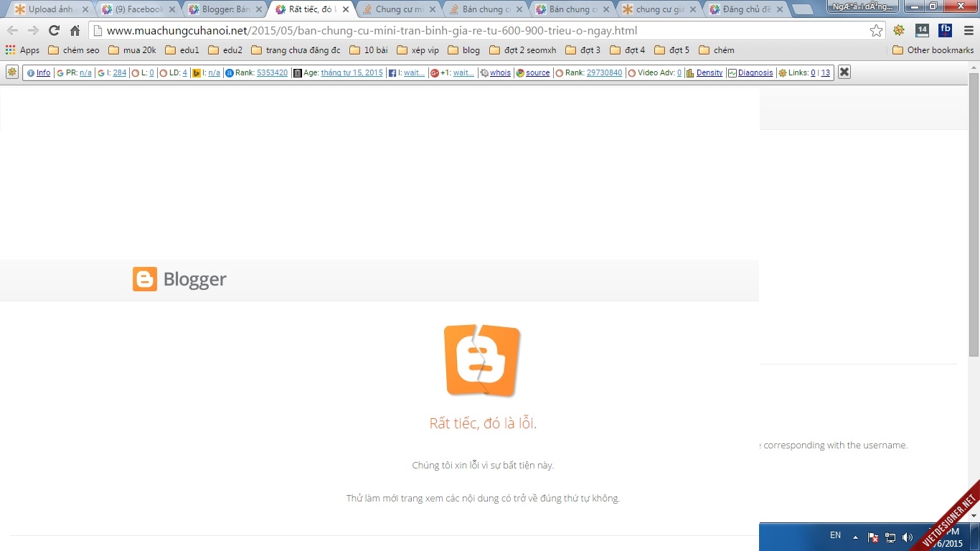Click the scrollbar down arrow

click(974, 515)
